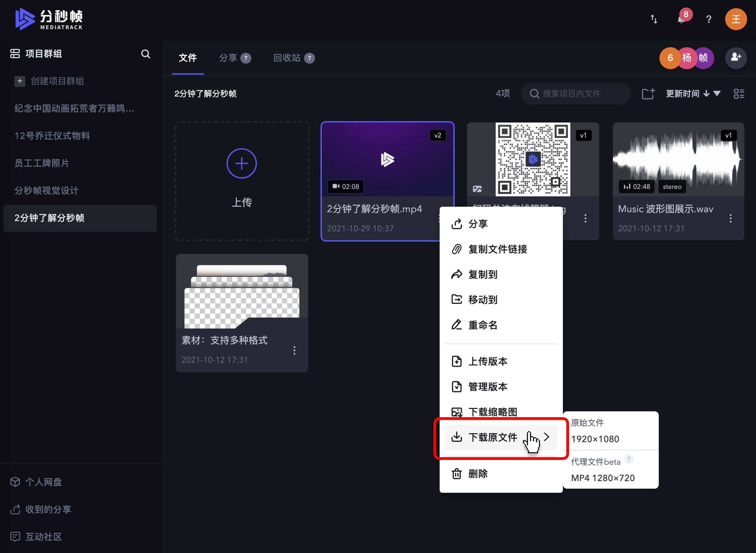Switch to list view using the layout icon
This screenshot has width=756, height=553.
click(x=739, y=93)
